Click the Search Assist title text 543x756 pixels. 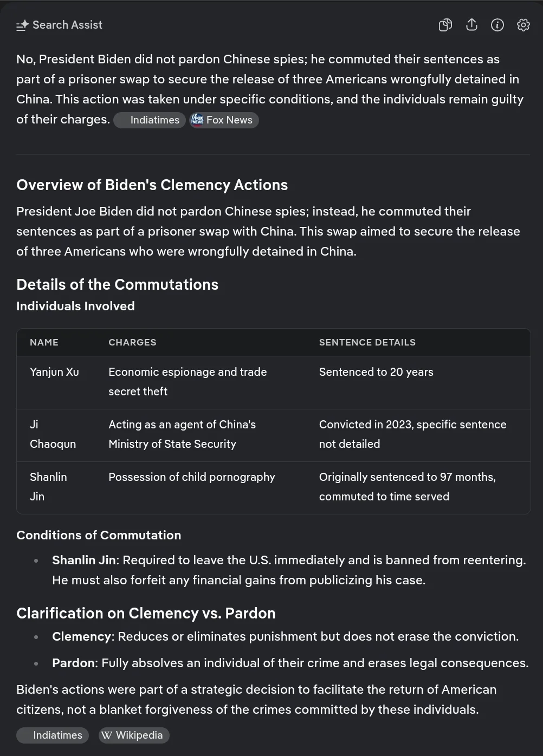click(67, 25)
